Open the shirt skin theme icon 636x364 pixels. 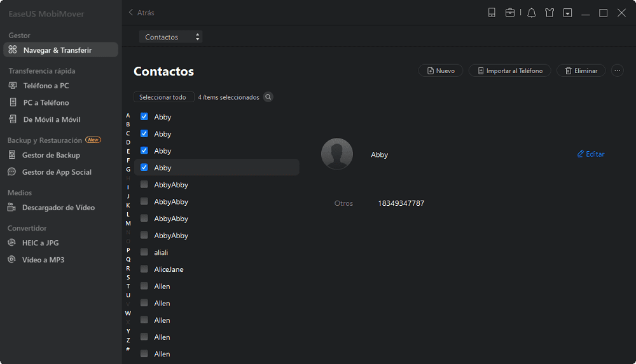[550, 13]
